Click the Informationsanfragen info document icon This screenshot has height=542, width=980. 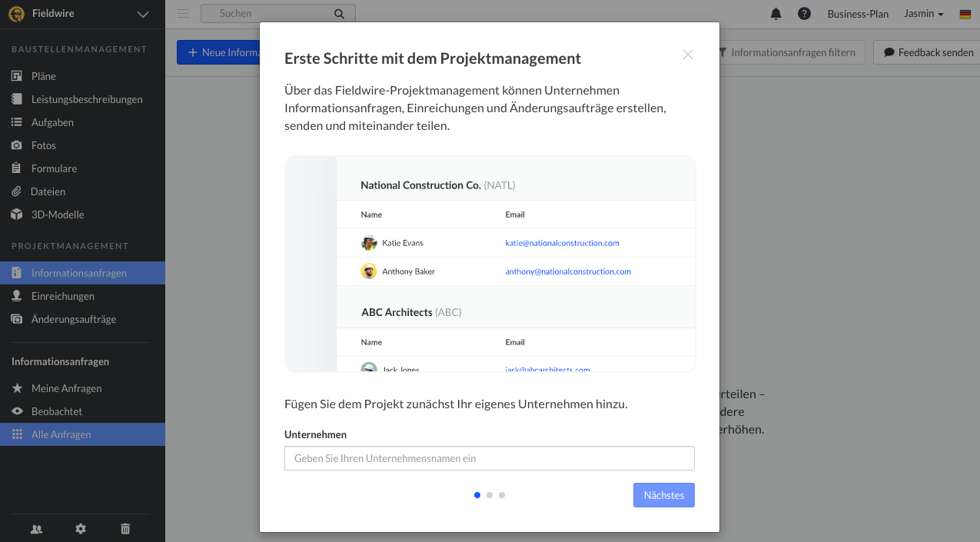[x=16, y=273]
